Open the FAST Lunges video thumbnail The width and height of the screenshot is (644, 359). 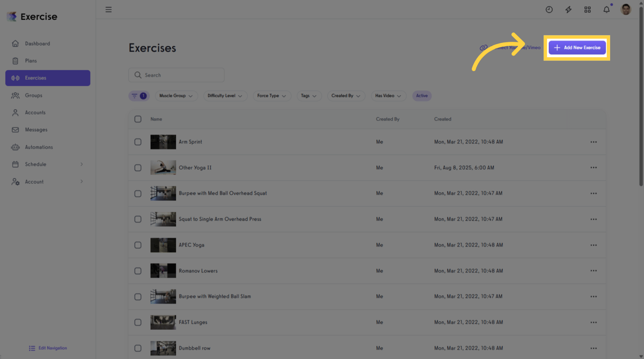163,322
